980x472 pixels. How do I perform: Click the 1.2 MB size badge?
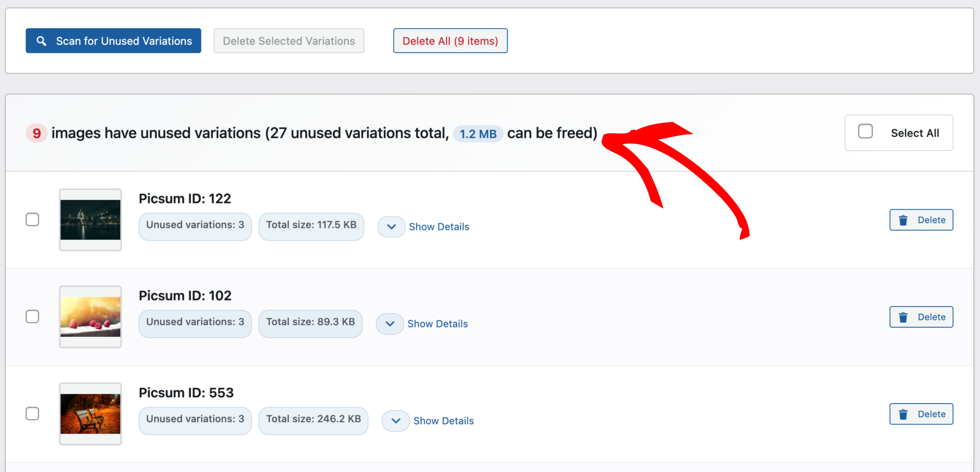pyautogui.click(x=478, y=134)
